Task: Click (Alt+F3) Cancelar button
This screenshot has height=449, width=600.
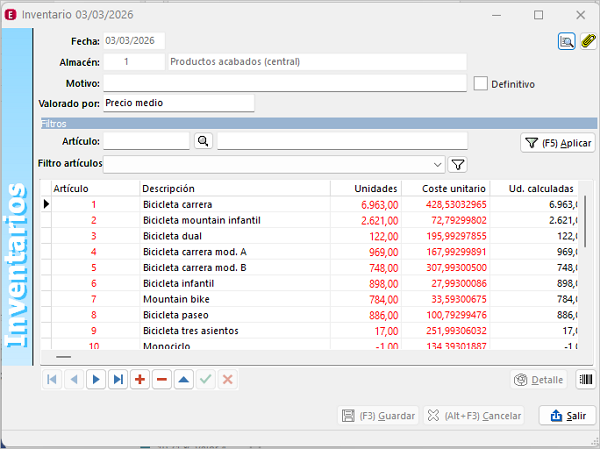Action: coord(474,416)
